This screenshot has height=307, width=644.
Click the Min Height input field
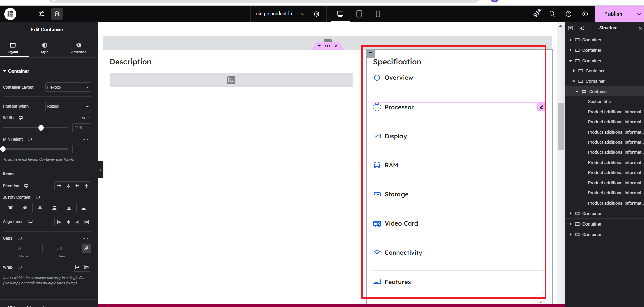tap(82, 149)
